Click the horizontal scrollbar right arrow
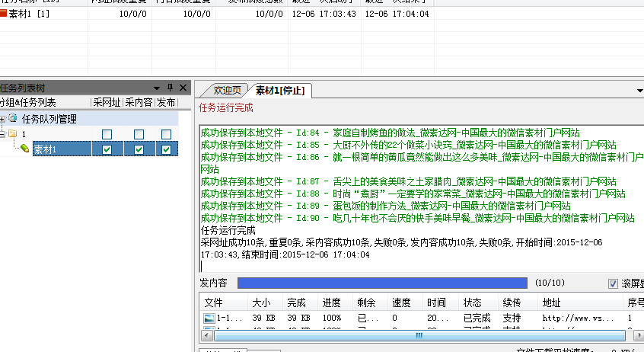The width and height of the screenshot is (644, 352). (x=639, y=335)
